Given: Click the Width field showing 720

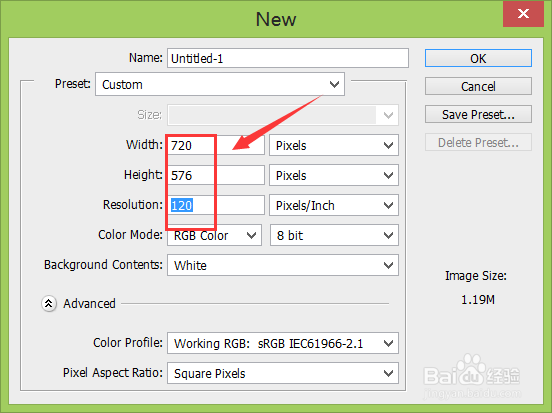Looking at the screenshot, I should tap(216, 145).
